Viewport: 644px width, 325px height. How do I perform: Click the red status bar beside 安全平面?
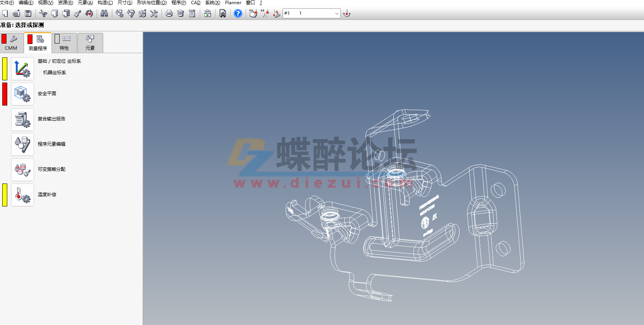5,94
